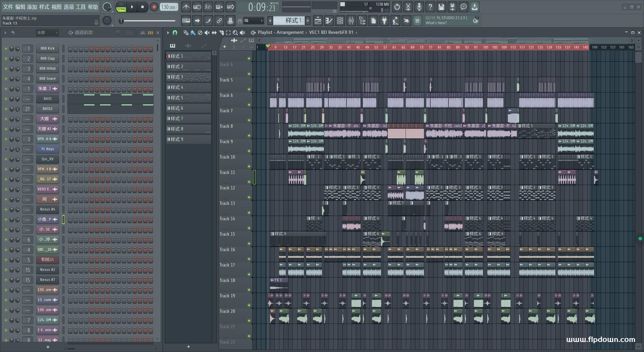Open the plugin picker plug icon

[x=384, y=21]
